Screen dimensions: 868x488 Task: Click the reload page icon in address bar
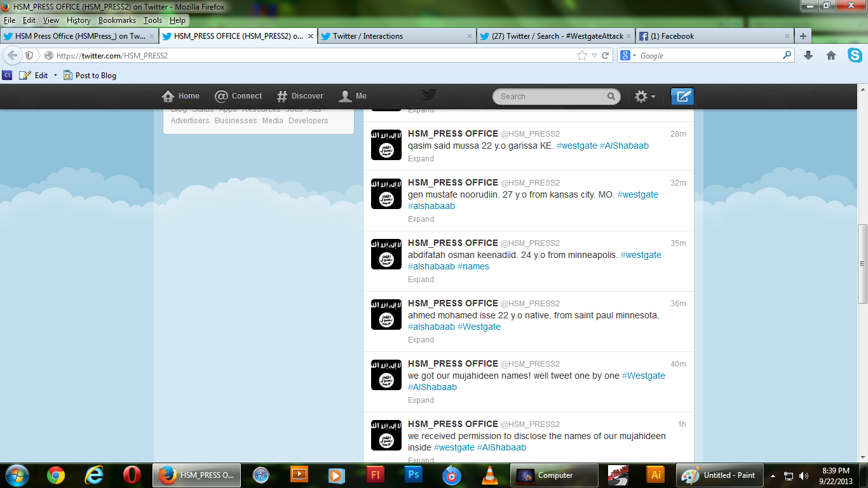(x=606, y=55)
